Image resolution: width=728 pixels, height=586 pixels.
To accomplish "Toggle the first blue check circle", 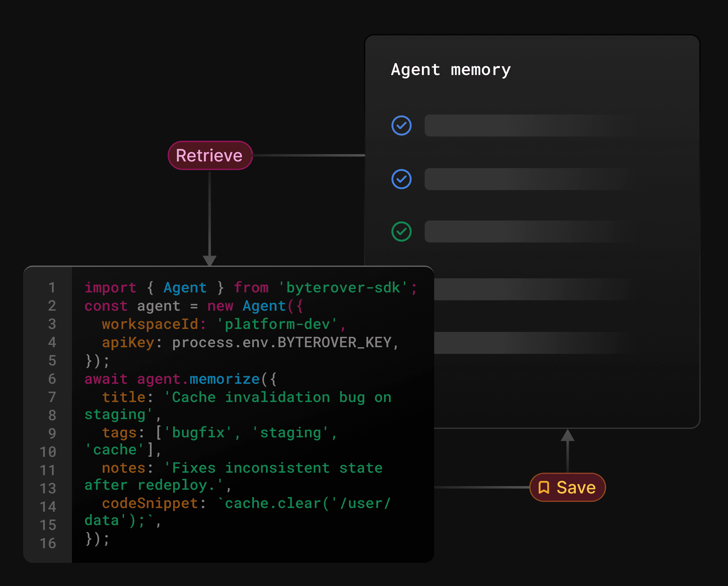I will click(401, 125).
